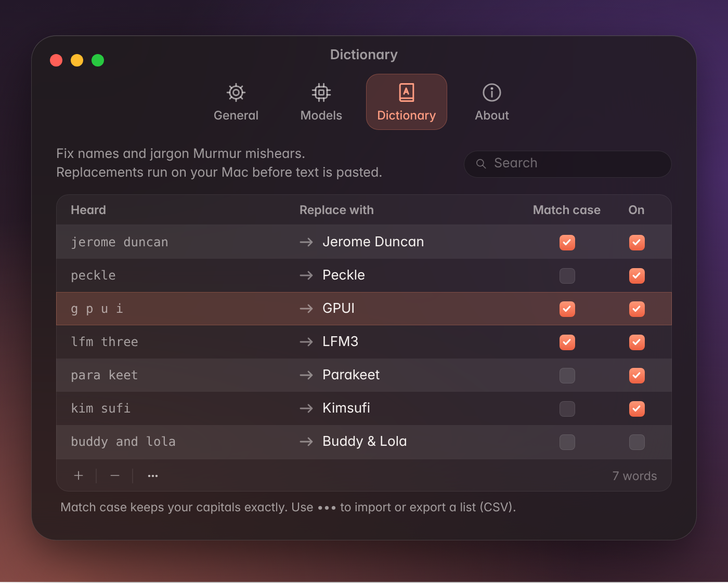Uncheck Match case for lfm three
The image size is (728, 583).
tap(567, 342)
